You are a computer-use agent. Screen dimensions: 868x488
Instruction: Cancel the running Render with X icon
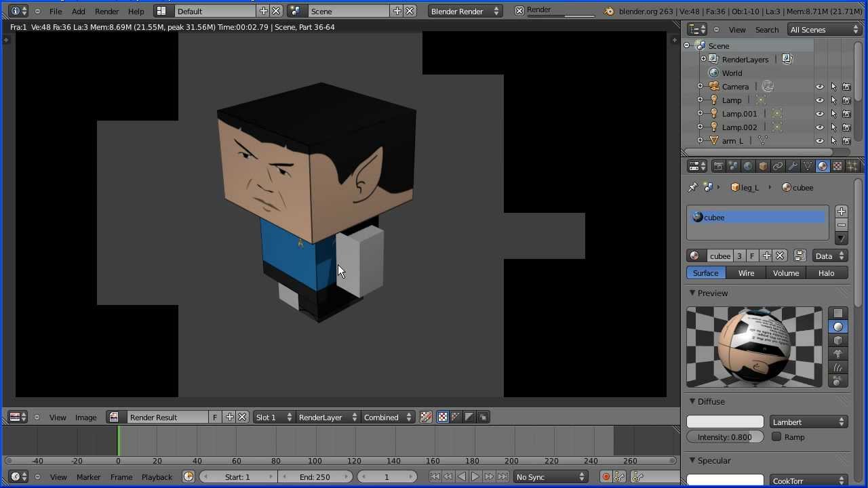pyautogui.click(x=519, y=11)
